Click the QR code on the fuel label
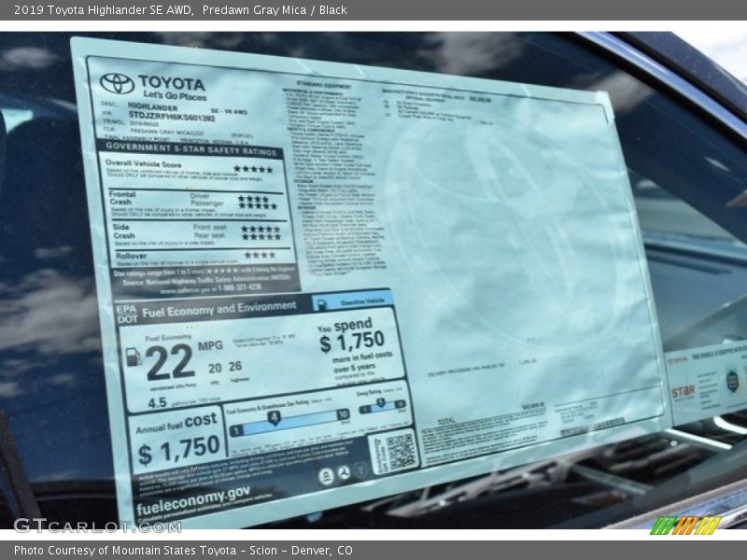747x560 pixels. (x=401, y=452)
